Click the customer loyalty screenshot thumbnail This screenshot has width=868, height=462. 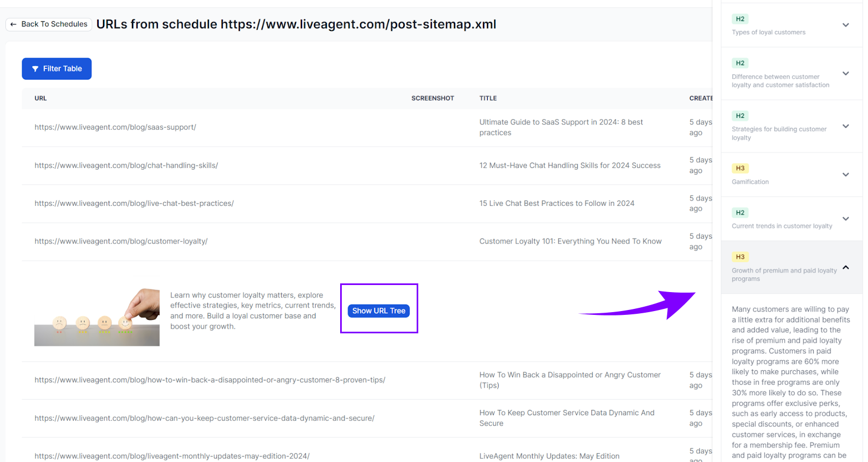point(97,317)
